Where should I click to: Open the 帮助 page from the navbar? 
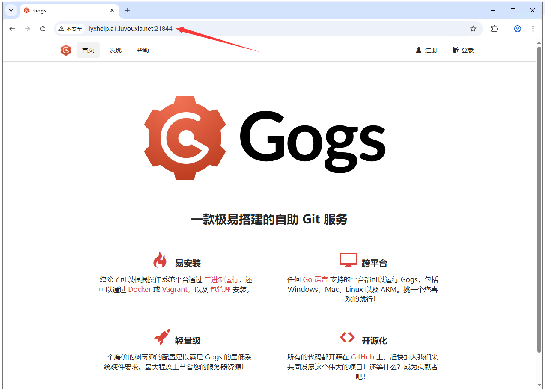coord(143,50)
